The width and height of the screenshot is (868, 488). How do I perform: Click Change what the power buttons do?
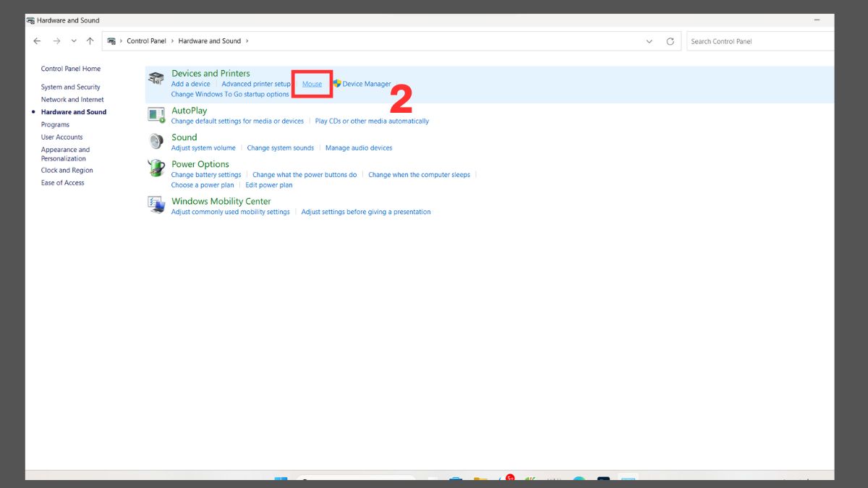pyautogui.click(x=305, y=175)
